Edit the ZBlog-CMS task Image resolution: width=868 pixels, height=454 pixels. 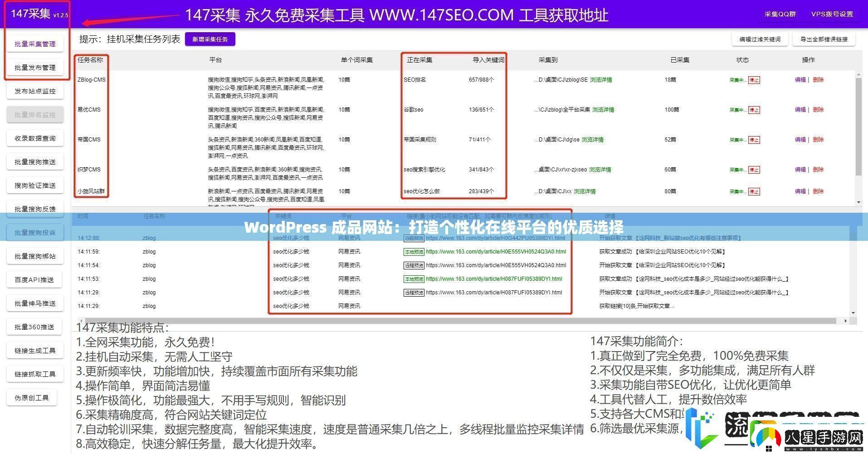pos(800,80)
